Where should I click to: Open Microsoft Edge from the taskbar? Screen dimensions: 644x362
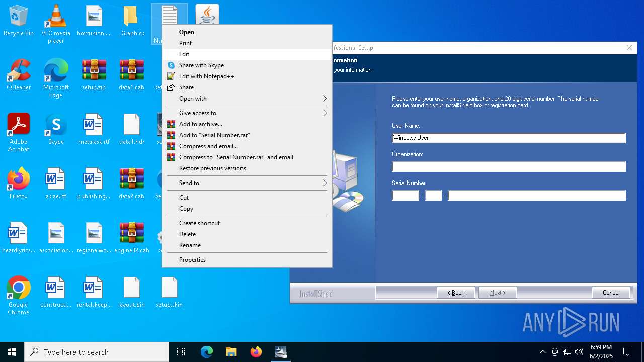pyautogui.click(x=207, y=352)
